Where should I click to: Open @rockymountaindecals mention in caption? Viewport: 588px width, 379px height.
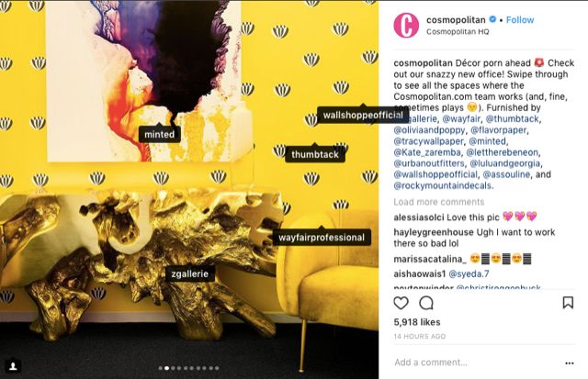click(x=443, y=185)
